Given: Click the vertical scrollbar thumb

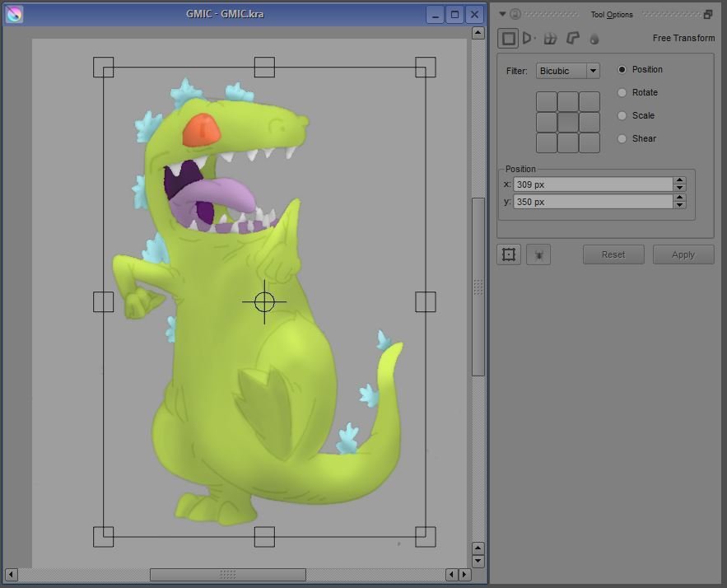Looking at the screenshot, I should pos(478,287).
